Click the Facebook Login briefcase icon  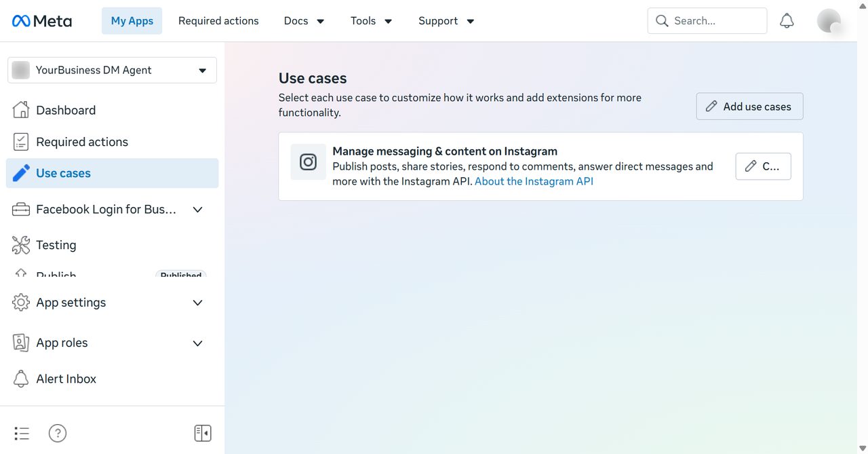(21, 210)
